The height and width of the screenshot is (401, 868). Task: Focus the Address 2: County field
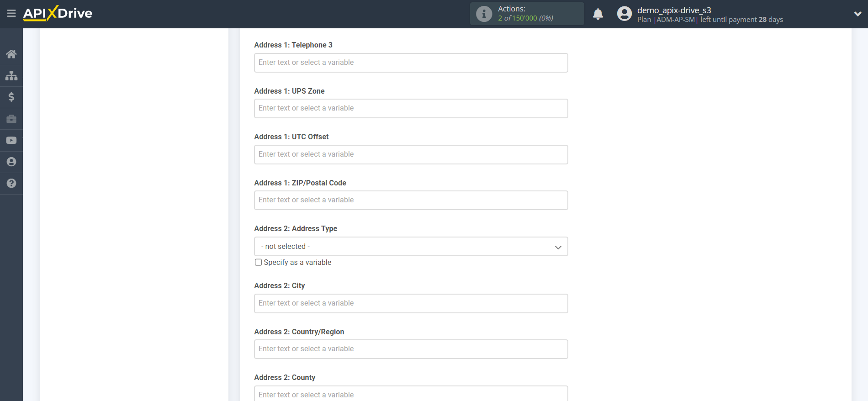coord(411,393)
